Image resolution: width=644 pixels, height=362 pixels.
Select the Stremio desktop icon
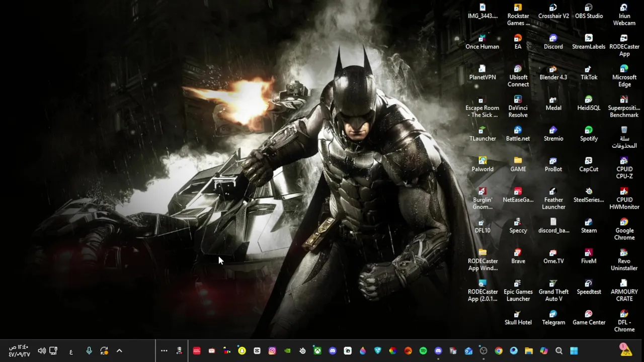coord(553,134)
